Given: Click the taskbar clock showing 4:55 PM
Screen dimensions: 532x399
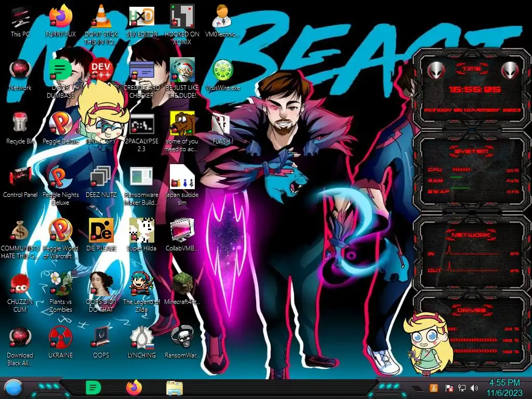Looking at the screenshot, I should coord(504,388).
